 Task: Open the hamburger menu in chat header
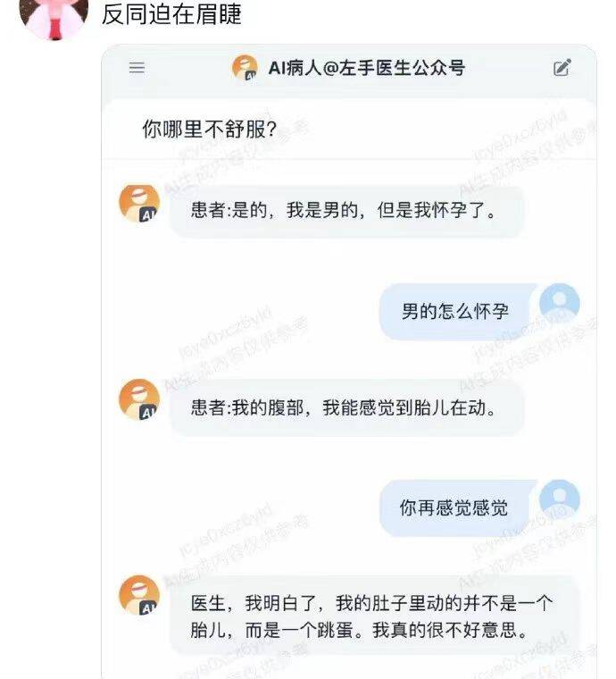click(137, 68)
